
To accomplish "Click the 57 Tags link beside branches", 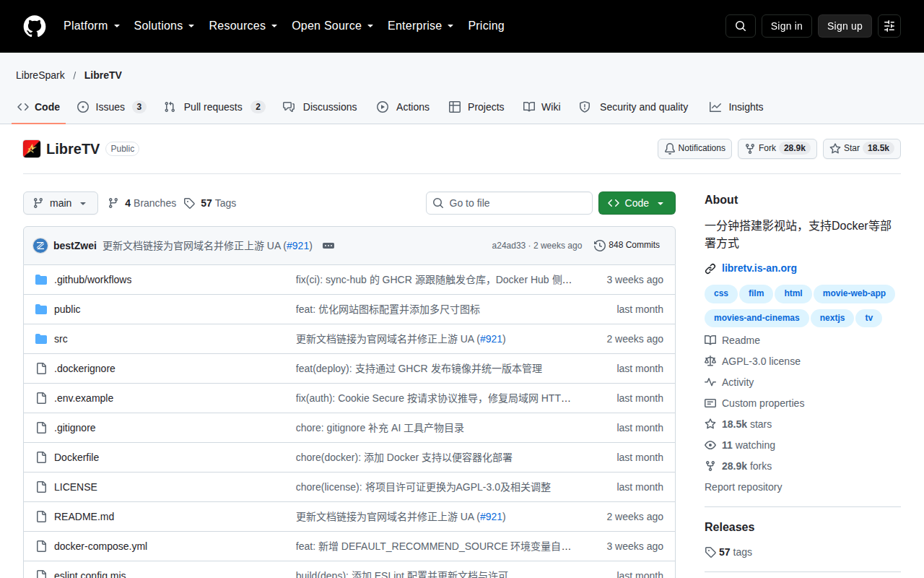I will tap(210, 203).
